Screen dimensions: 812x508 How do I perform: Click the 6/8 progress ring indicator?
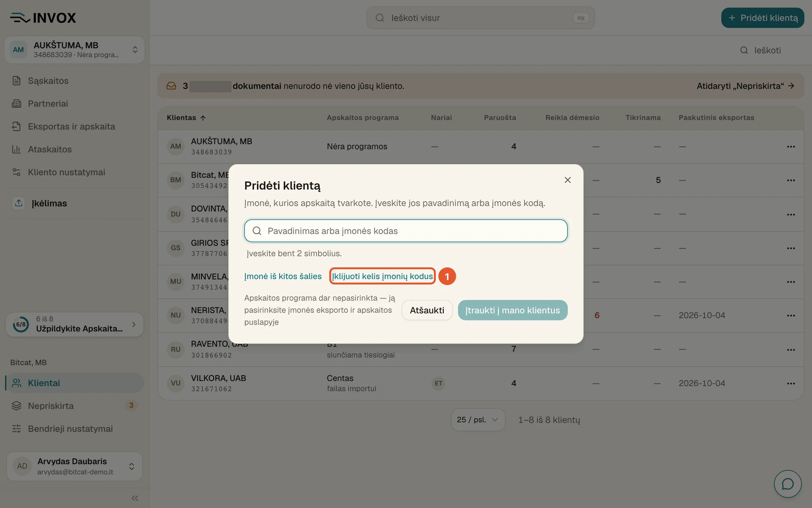[x=21, y=324]
